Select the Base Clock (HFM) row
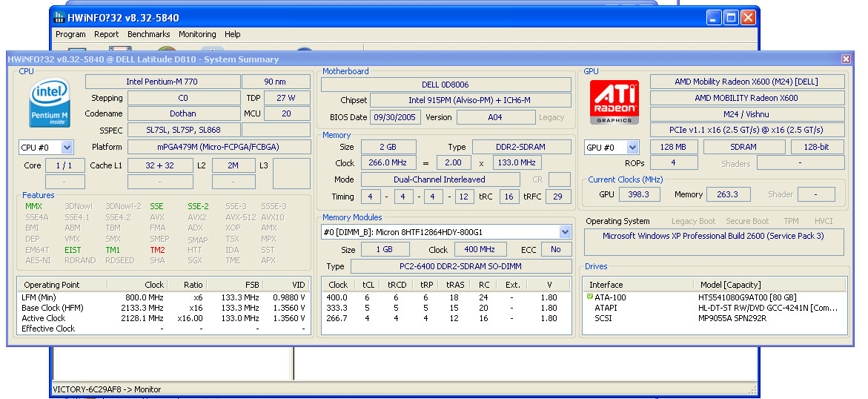Screen dimensions: 868x399 click(163, 308)
